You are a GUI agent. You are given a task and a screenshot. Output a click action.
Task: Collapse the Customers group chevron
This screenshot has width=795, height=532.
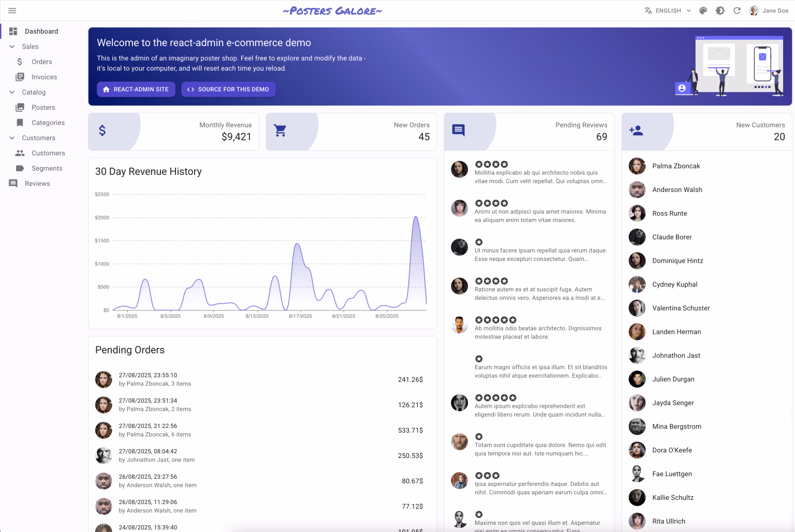coord(12,138)
